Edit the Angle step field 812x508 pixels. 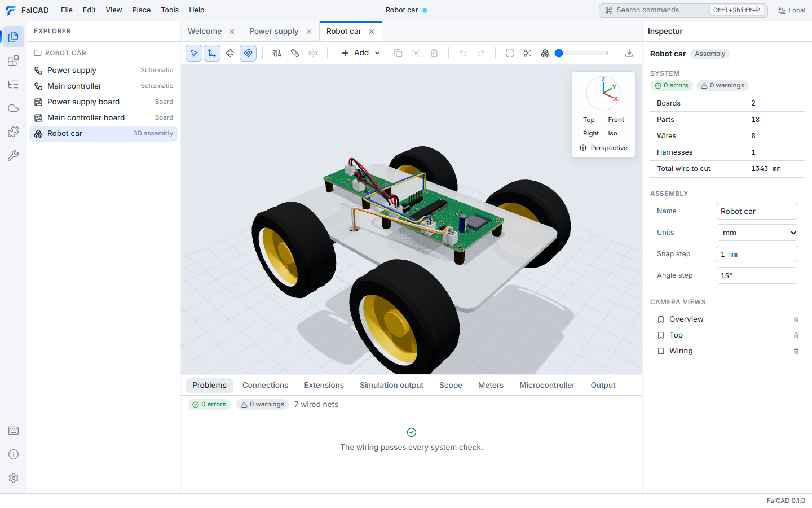pyautogui.click(x=757, y=275)
